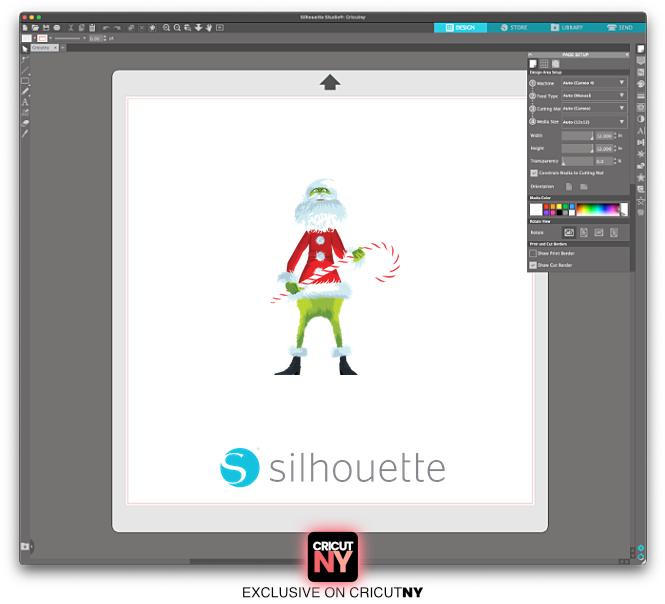Screen dimensions: 665x604
Task: Select the Rectangle drawing tool
Action: (x=25, y=81)
